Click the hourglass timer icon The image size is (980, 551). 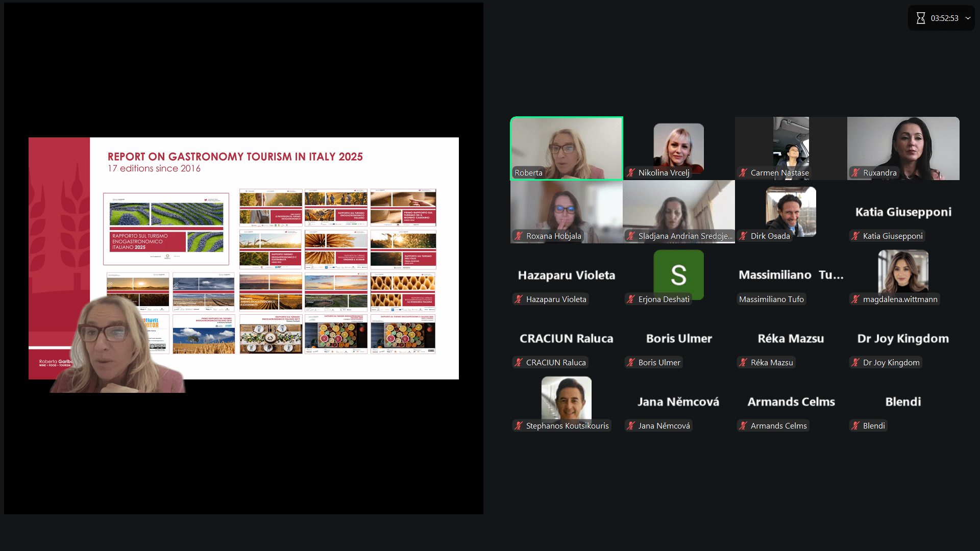coord(920,18)
